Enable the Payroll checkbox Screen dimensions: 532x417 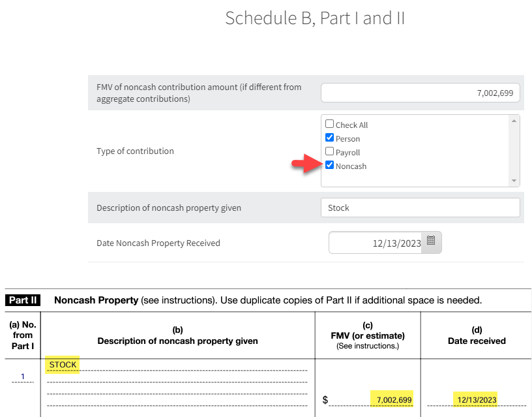click(x=329, y=152)
